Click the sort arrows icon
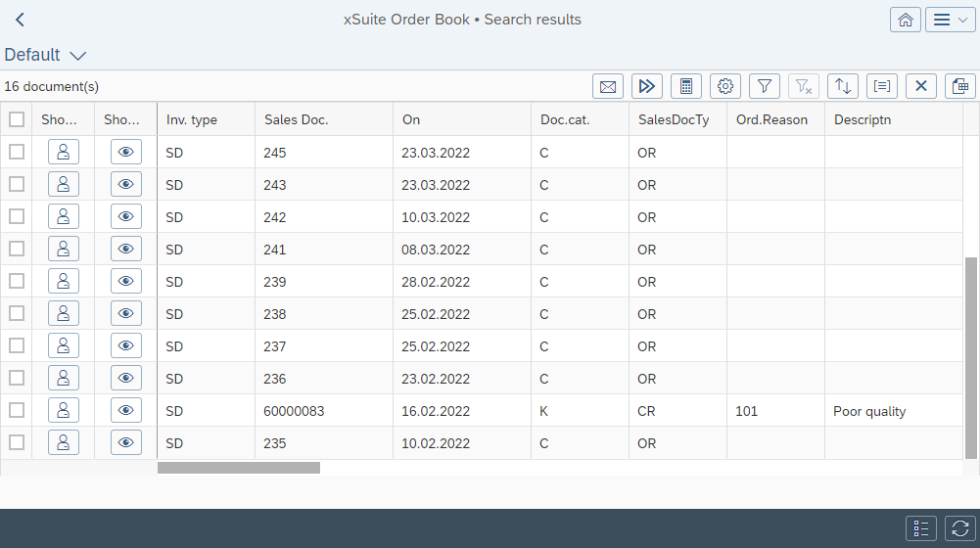 point(842,86)
